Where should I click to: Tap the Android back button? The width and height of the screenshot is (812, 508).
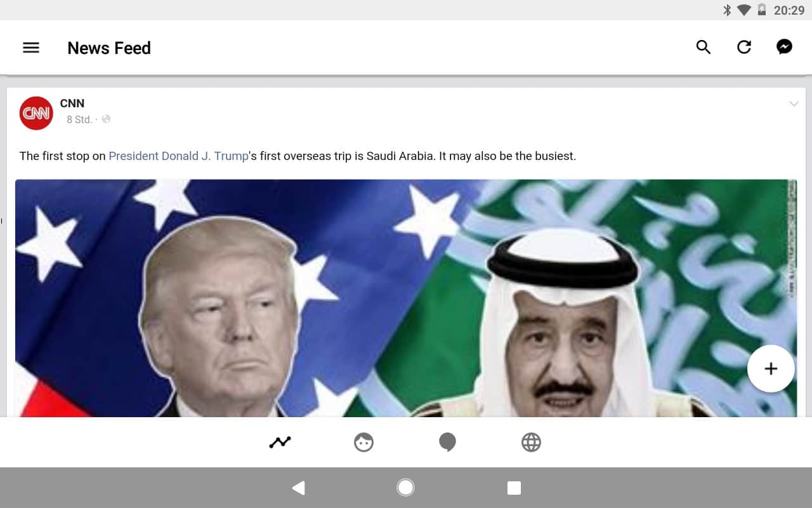click(298, 488)
